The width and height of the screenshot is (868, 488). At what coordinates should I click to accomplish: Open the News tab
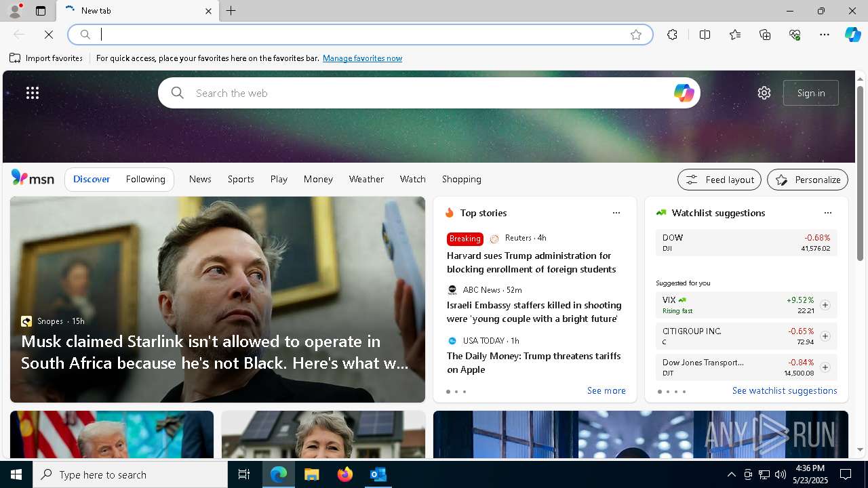click(x=200, y=179)
